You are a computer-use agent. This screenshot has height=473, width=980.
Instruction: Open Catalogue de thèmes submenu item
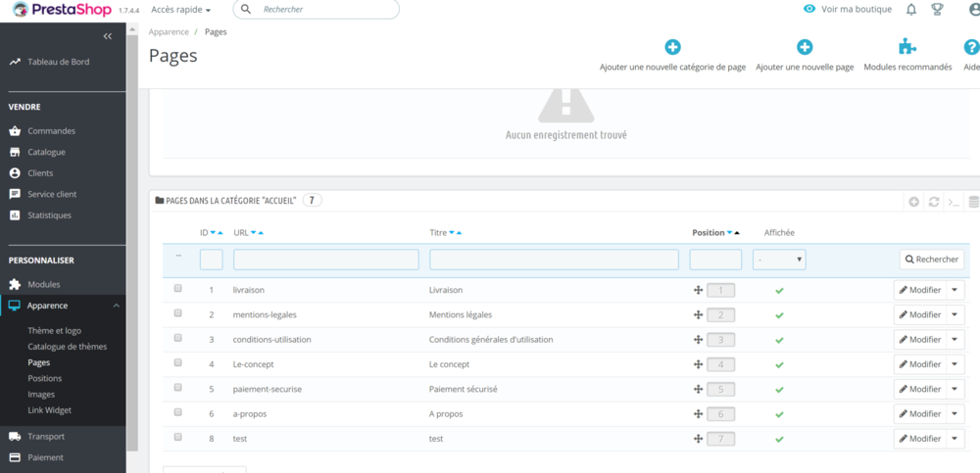coord(68,346)
